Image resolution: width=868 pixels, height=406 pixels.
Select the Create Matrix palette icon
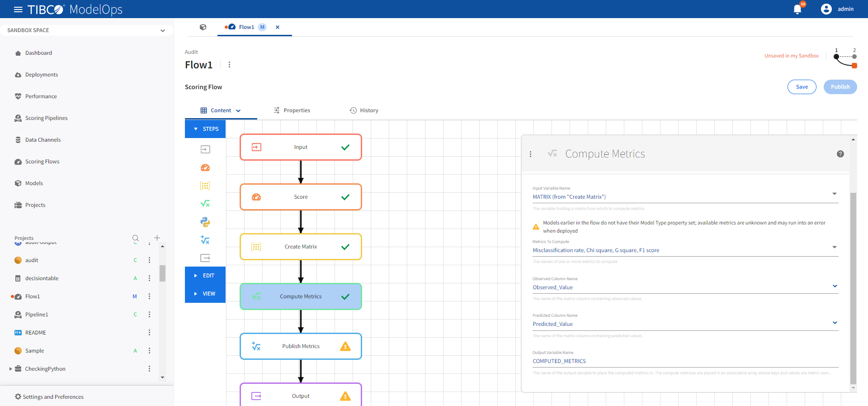(x=205, y=186)
